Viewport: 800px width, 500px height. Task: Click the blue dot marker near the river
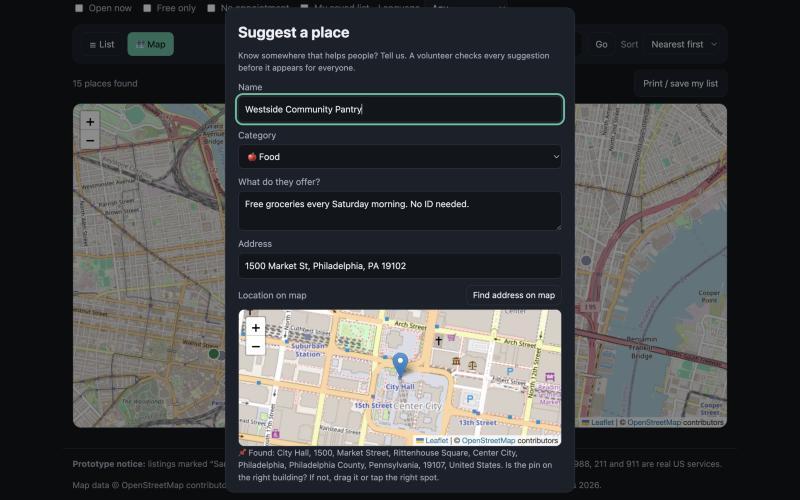pos(586,261)
